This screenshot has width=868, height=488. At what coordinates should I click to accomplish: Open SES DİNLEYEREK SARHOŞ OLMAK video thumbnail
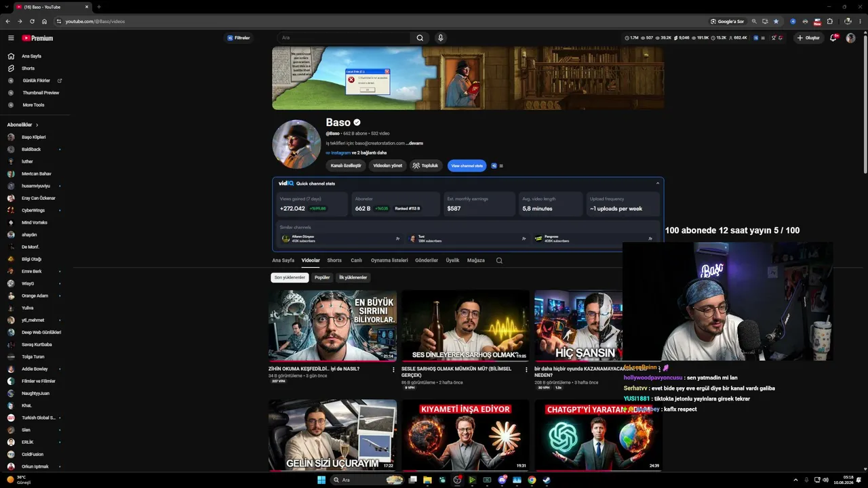click(x=465, y=326)
